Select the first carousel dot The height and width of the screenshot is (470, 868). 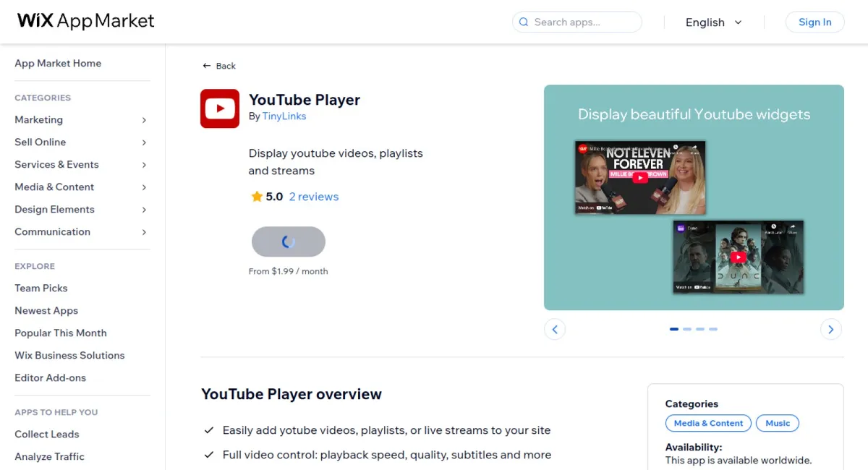(674, 330)
